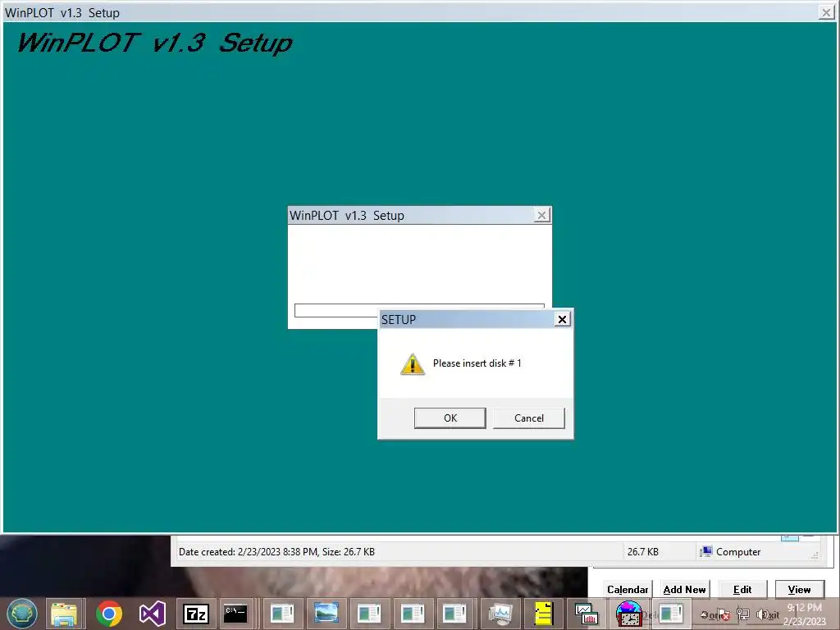
Task: Click the View button in background window
Action: 799,589
